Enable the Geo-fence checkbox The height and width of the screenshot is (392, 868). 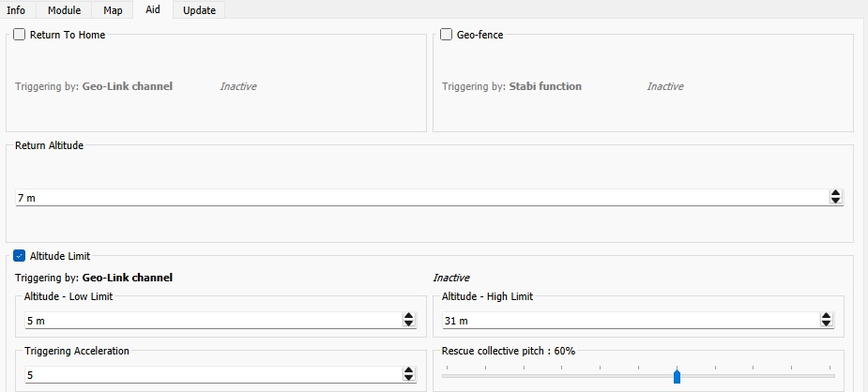point(447,35)
